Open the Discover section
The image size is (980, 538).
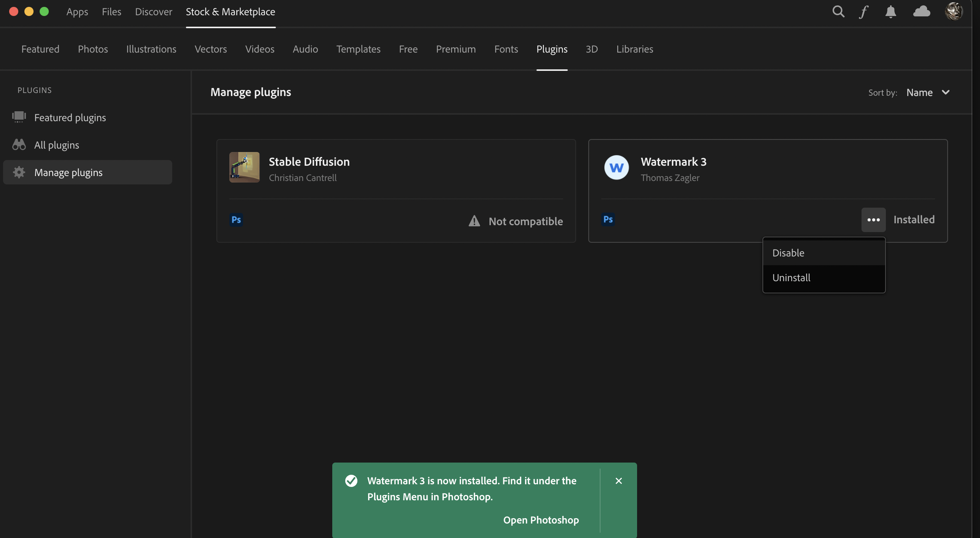(153, 11)
